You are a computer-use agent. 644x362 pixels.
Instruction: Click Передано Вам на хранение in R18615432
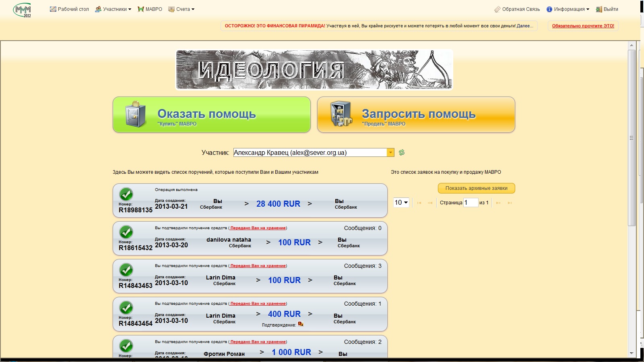(258, 228)
